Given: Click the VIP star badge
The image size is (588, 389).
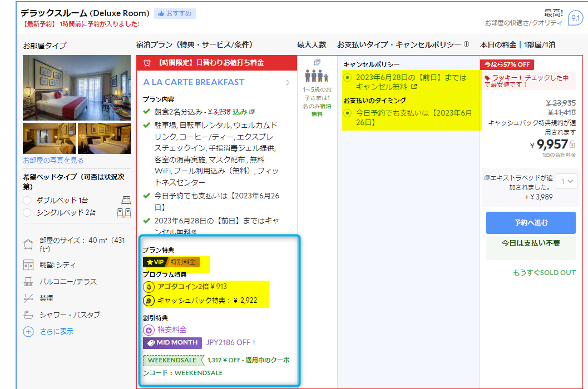Looking at the screenshot, I should tap(155, 262).
